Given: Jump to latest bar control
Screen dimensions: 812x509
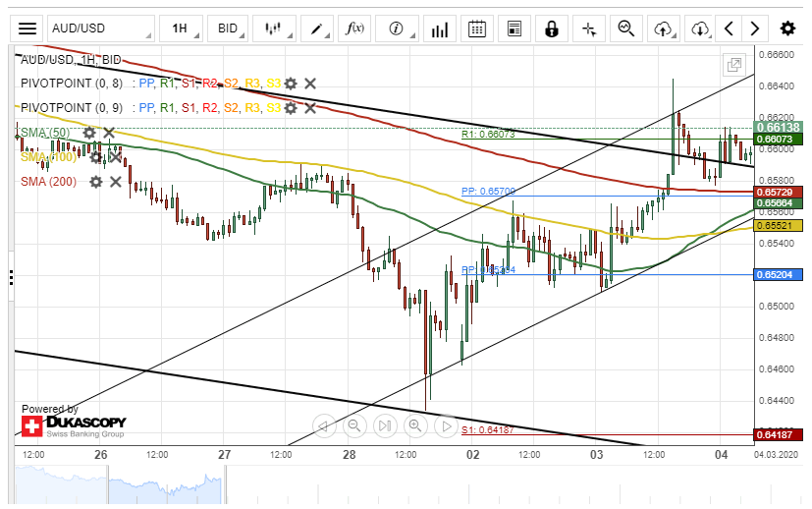Looking at the screenshot, I should (385, 426).
